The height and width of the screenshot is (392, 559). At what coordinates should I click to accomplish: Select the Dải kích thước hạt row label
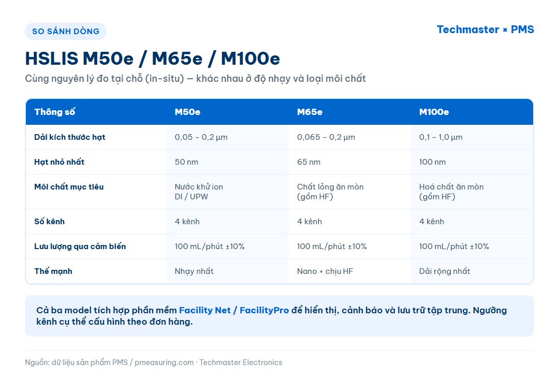(x=70, y=137)
